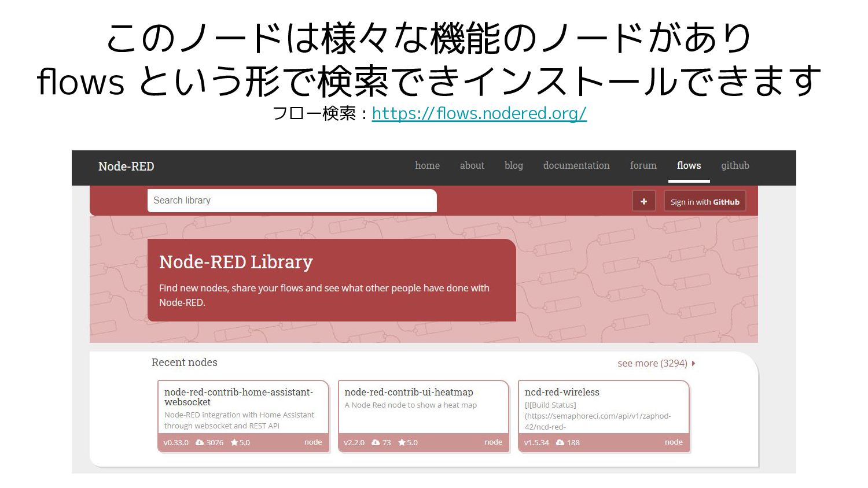Open the about menu item
The height and width of the screenshot is (488, 868).
point(472,165)
